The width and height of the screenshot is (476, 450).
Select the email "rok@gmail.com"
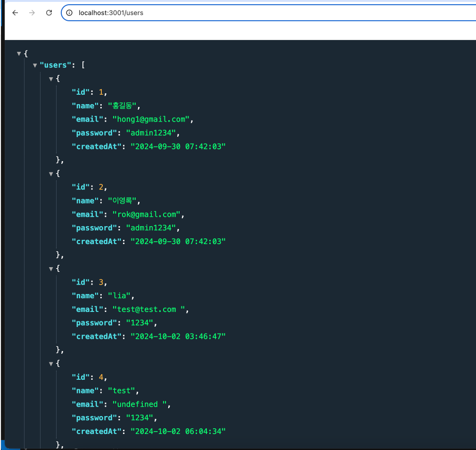147,214
